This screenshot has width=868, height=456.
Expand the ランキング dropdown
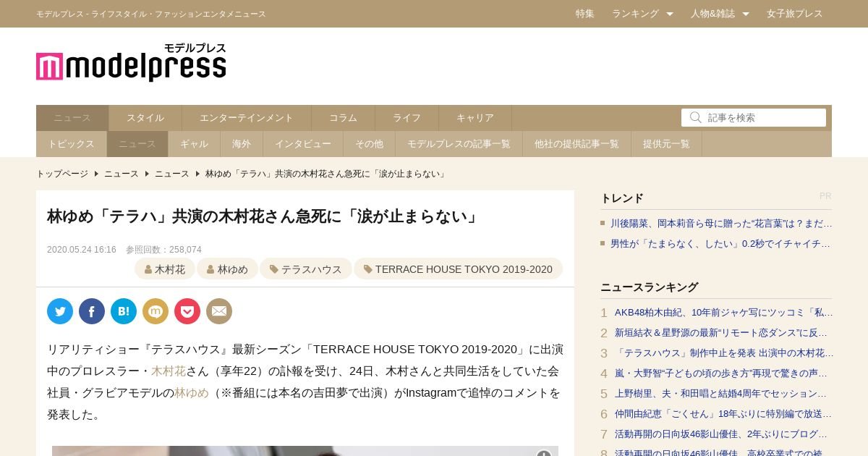[x=642, y=14]
